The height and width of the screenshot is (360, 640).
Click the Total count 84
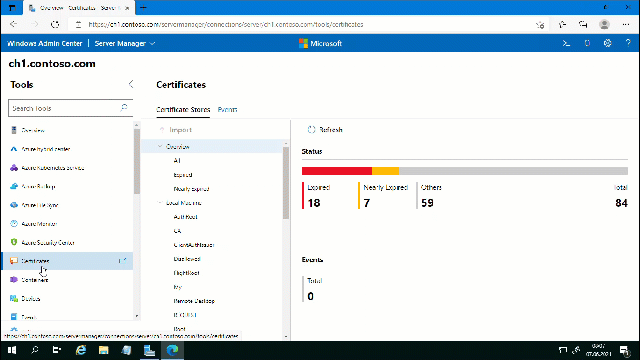point(621,203)
